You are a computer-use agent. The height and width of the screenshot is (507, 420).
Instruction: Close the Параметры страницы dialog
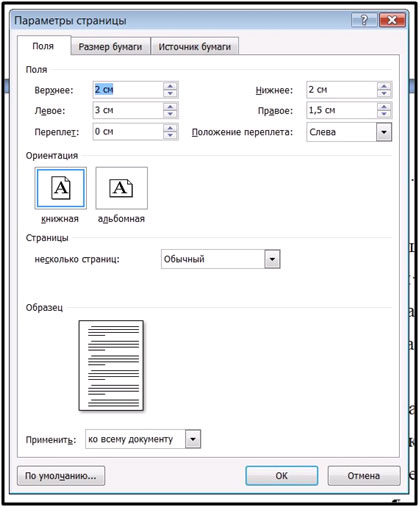(x=392, y=20)
